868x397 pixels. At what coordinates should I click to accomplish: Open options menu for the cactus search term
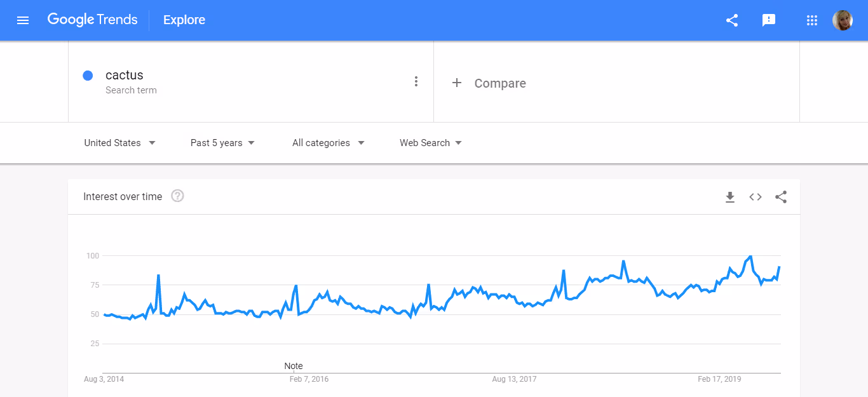[416, 81]
